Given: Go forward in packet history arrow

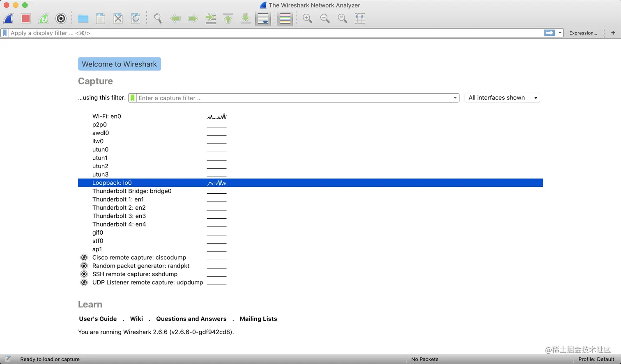Looking at the screenshot, I should [x=193, y=18].
